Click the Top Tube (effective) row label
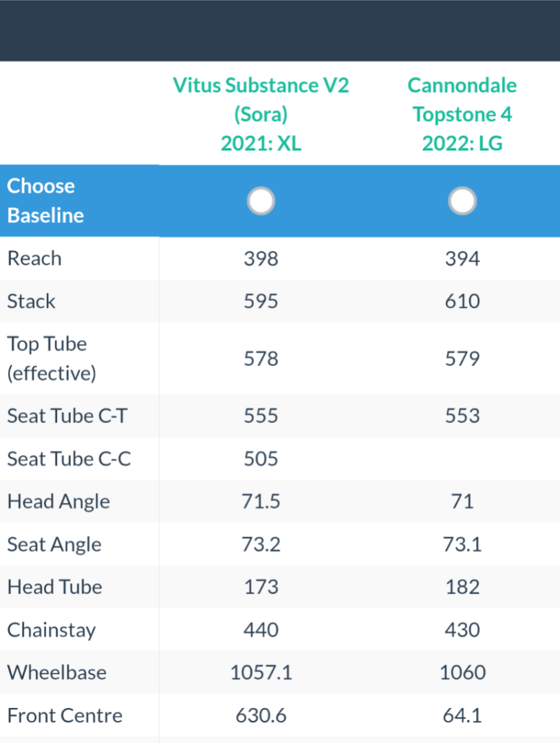Image resolution: width=560 pixels, height=743 pixels. [52, 358]
